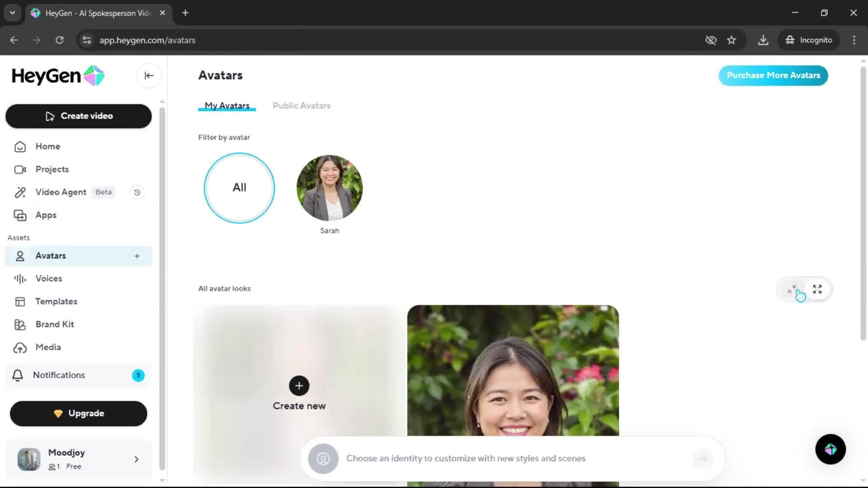The image size is (868, 488).
Task: Click the Create video button
Action: pyautogui.click(x=79, y=116)
